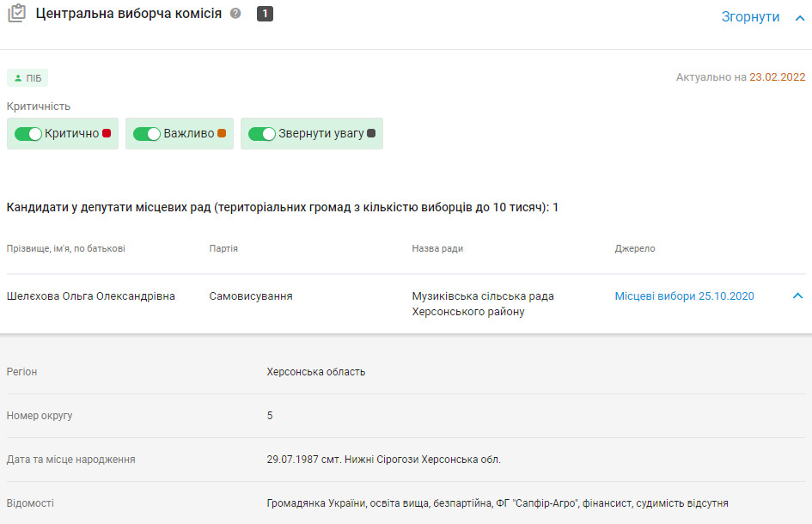Click the dark gray Звернути увагу square

click(x=371, y=133)
